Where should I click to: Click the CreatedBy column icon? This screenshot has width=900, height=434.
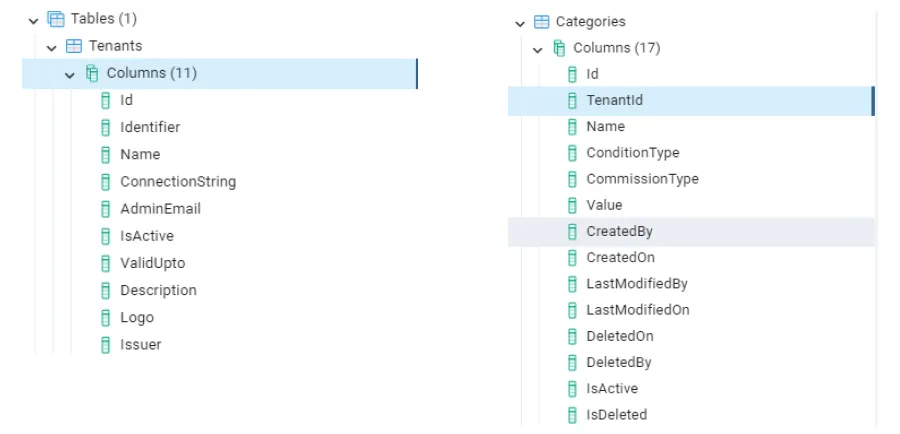pos(572,231)
